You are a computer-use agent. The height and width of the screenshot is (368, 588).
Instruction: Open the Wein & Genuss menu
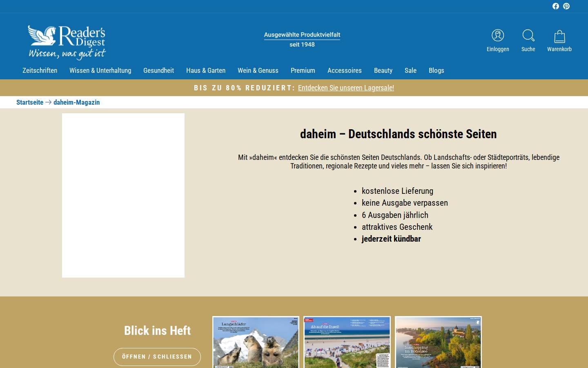point(258,70)
